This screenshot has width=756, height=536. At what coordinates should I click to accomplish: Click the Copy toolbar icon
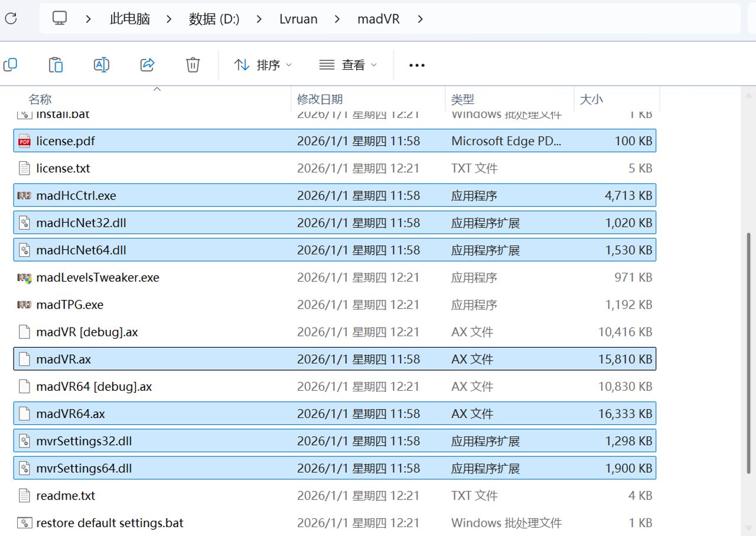10,65
